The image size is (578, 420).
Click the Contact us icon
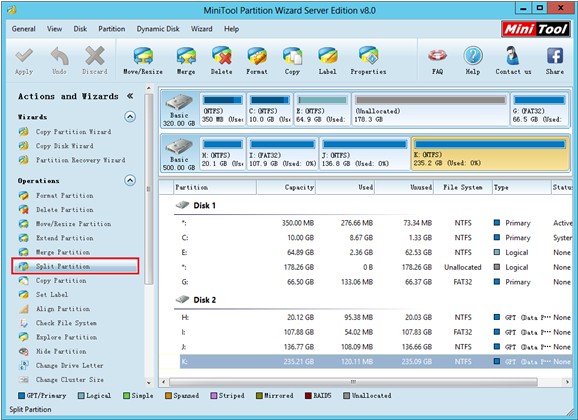tap(513, 61)
